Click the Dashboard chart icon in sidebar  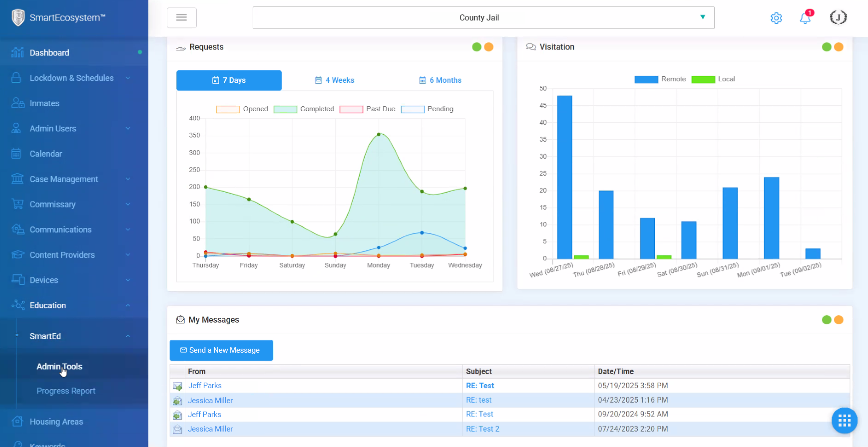click(17, 52)
